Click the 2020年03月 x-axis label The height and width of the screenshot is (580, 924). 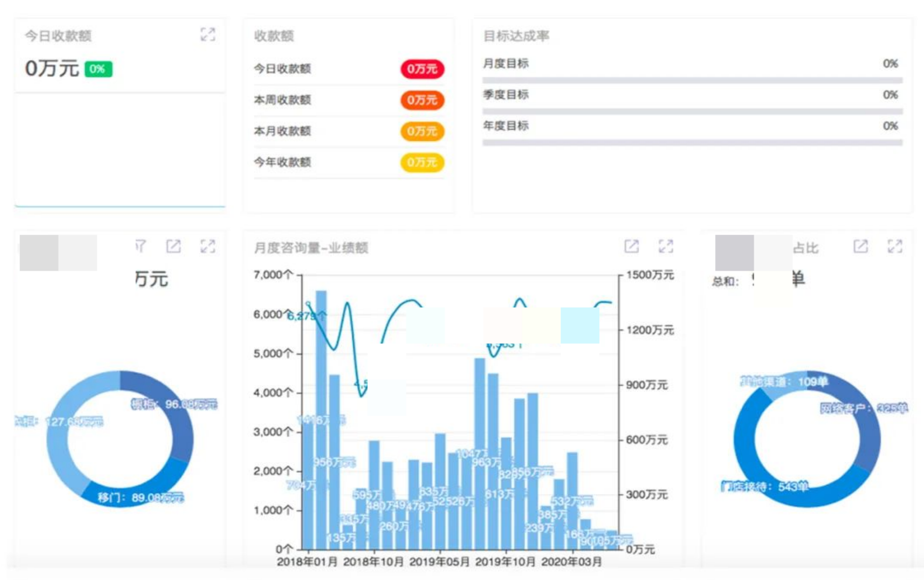[x=572, y=562]
